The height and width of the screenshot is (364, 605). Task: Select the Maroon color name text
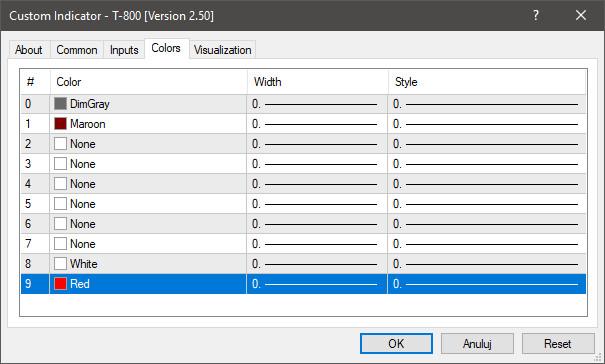point(88,124)
